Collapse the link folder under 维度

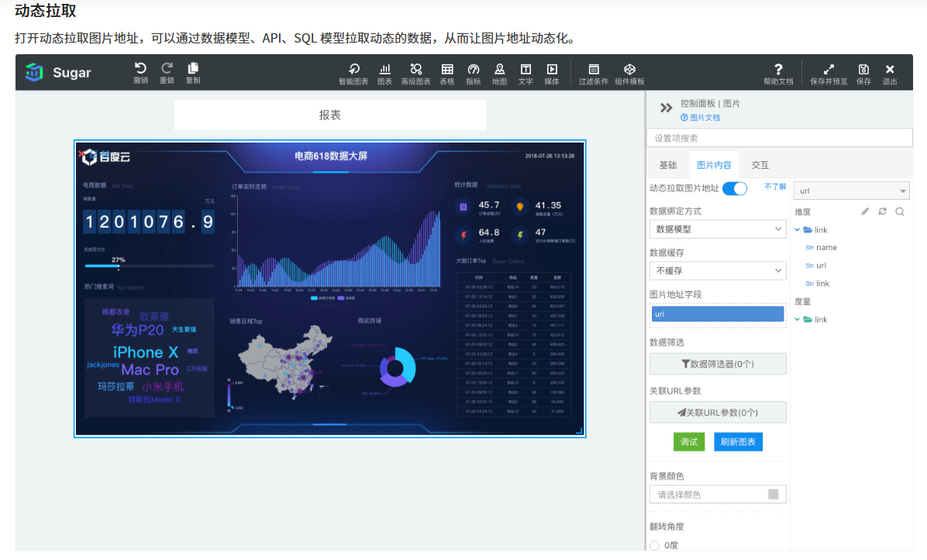(x=798, y=230)
